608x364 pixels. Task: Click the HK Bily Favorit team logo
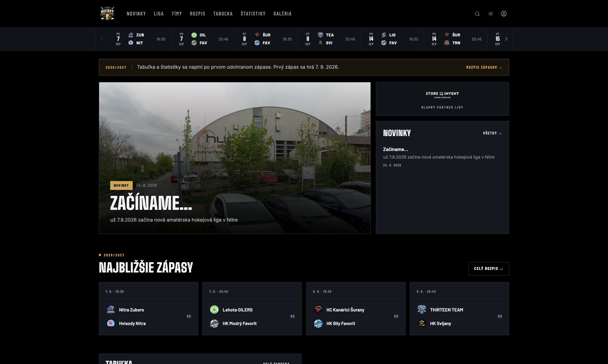[x=318, y=323]
